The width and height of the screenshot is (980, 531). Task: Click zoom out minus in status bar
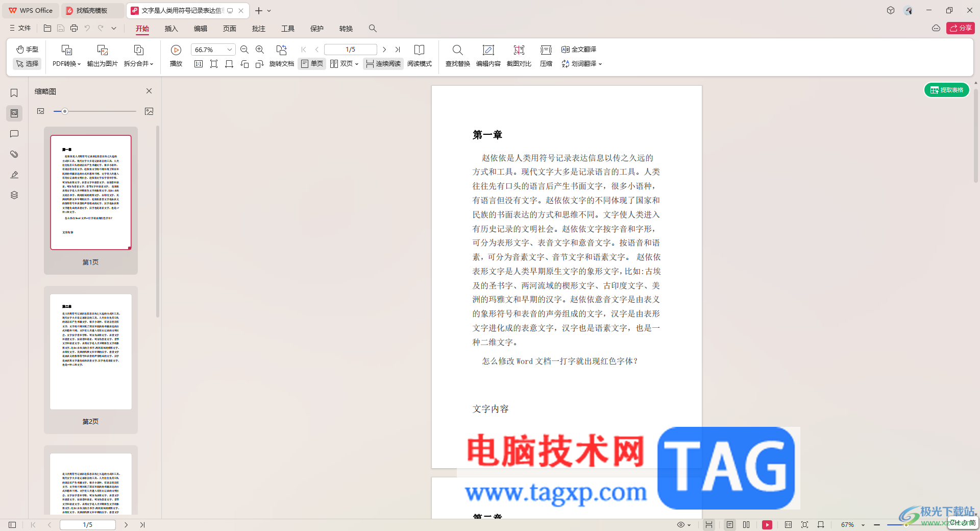(877, 525)
